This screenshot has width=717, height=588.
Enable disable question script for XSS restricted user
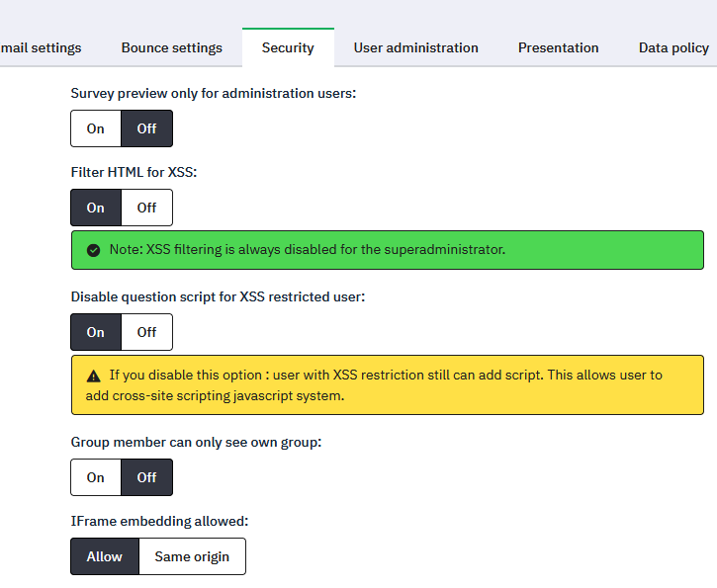coord(96,332)
